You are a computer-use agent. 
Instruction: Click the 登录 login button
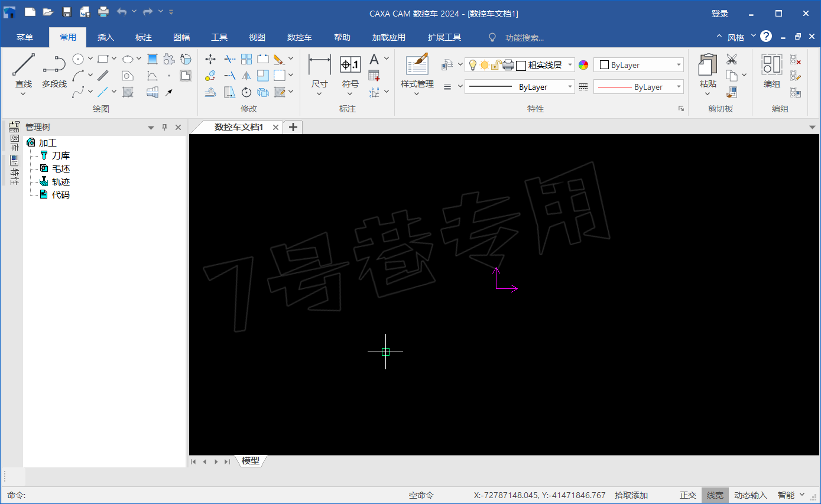(x=720, y=13)
